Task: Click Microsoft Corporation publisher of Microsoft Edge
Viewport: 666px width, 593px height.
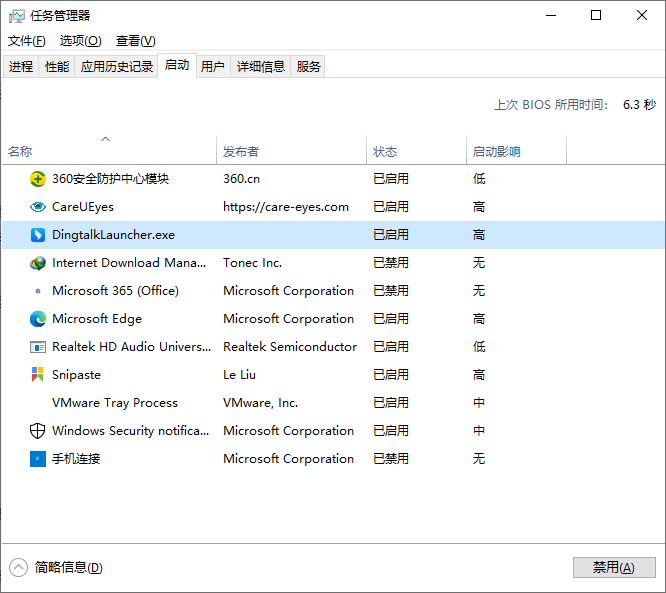Action: [288, 319]
